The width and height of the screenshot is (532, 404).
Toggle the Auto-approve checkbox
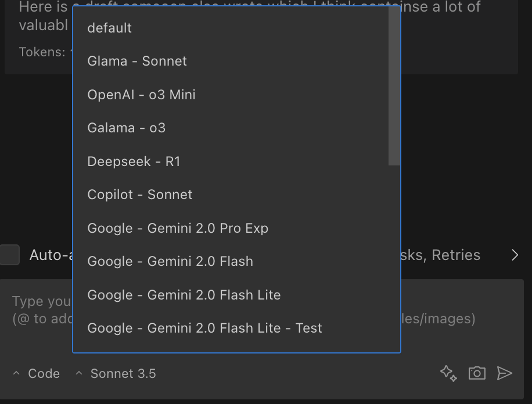pos(10,255)
